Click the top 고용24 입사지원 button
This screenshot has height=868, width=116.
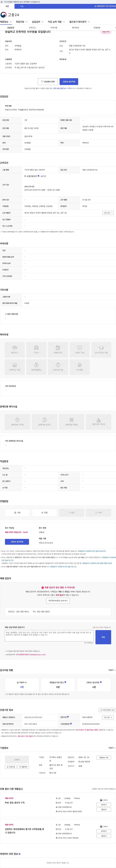(69, 81)
